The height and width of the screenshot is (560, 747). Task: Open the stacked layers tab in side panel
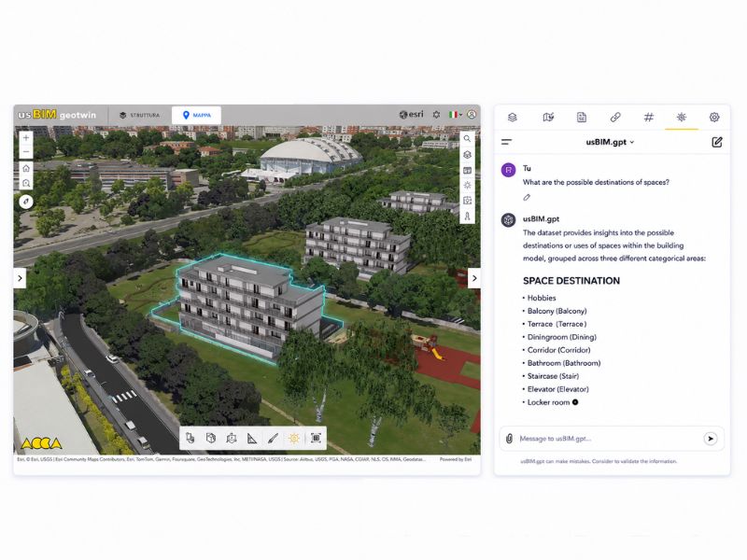(x=512, y=118)
